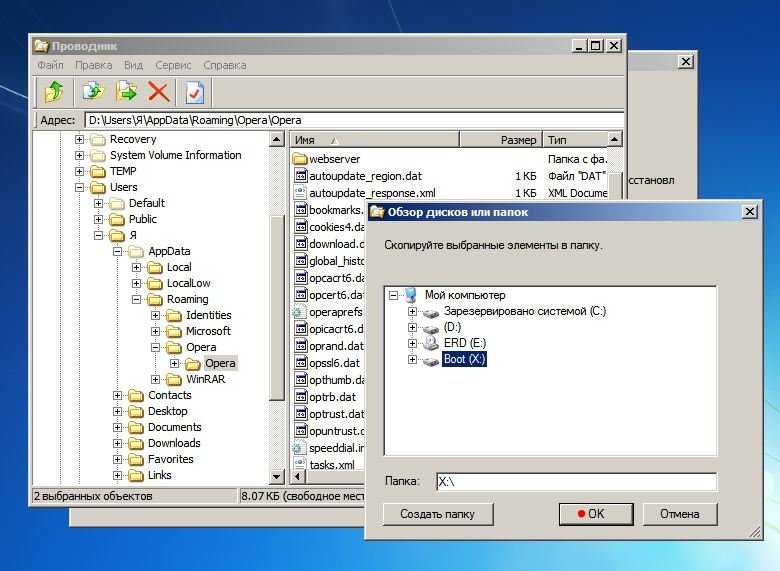780x571 pixels.
Task: Expand the ERD (E:) drive node
Action: (412, 343)
